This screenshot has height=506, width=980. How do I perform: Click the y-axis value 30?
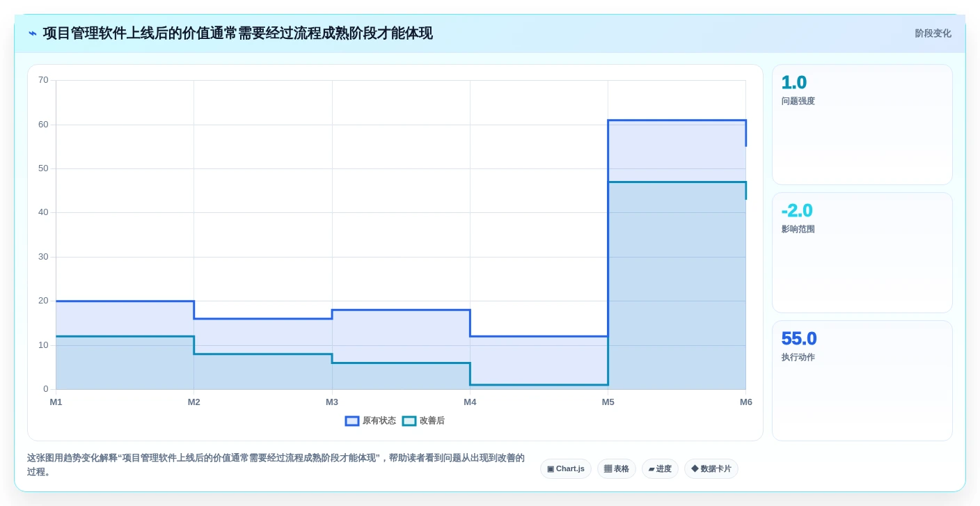tap(43, 257)
